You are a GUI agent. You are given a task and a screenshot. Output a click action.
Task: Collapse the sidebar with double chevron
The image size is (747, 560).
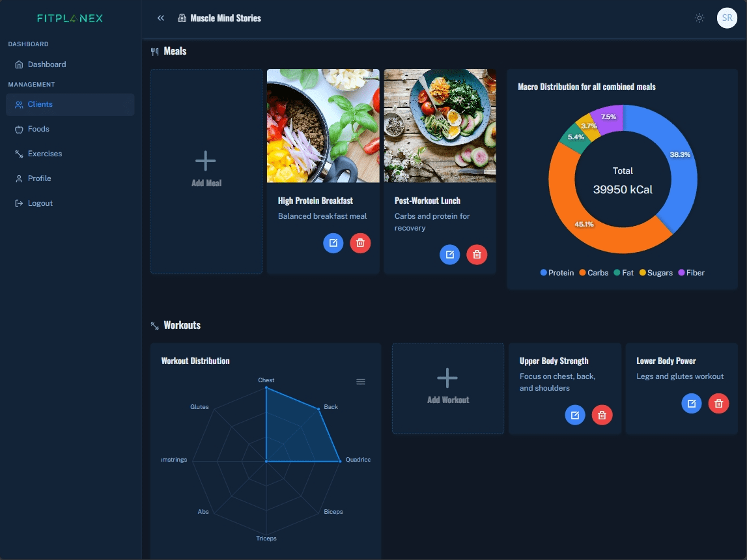(x=161, y=18)
